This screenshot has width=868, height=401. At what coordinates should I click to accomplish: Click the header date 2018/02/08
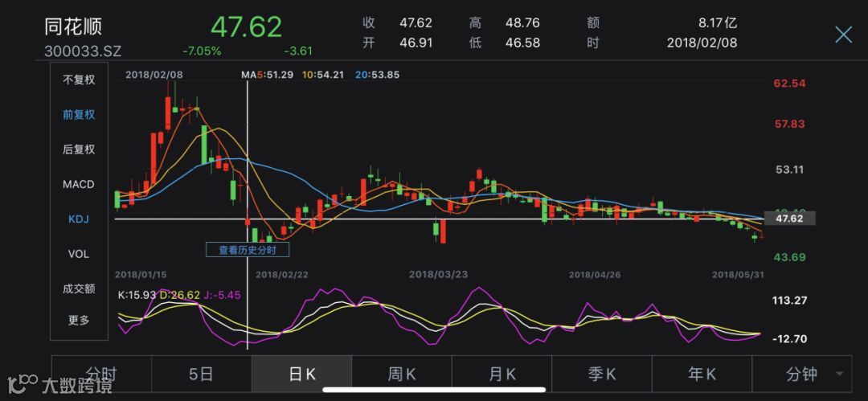(x=702, y=43)
